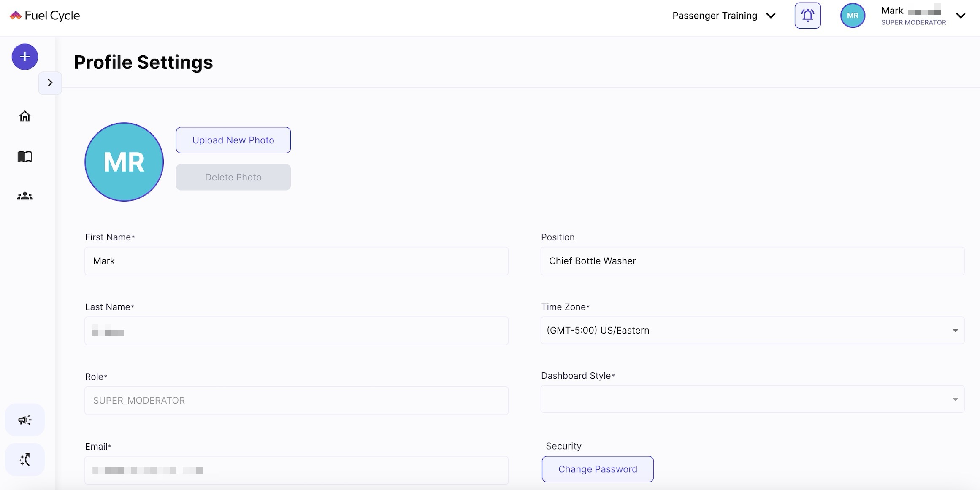
Task: Click the purple plus create button
Action: click(24, 57)
